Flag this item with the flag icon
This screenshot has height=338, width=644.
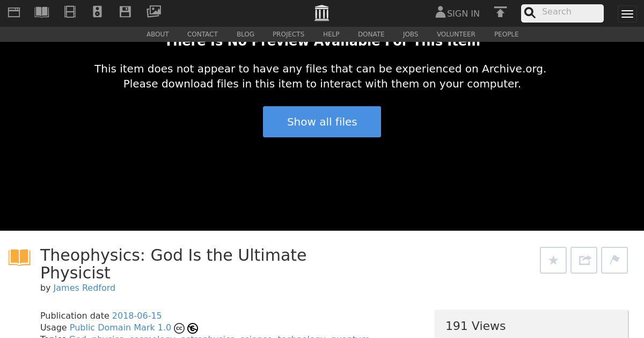(x=614, y=260)
